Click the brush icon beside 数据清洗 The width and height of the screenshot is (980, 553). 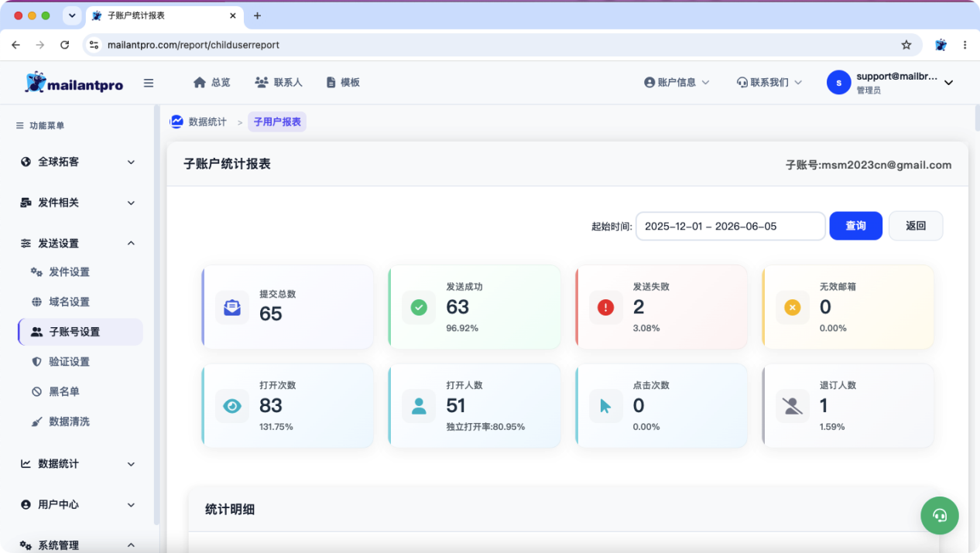coord(36,422)
